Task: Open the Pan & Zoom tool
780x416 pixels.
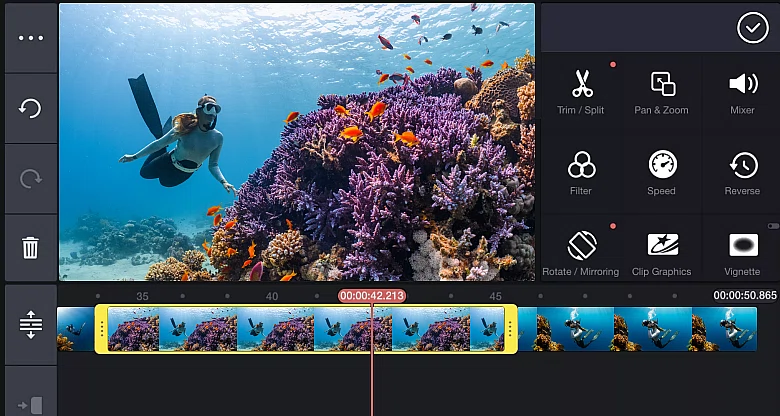Action: [x=662, y=93]
